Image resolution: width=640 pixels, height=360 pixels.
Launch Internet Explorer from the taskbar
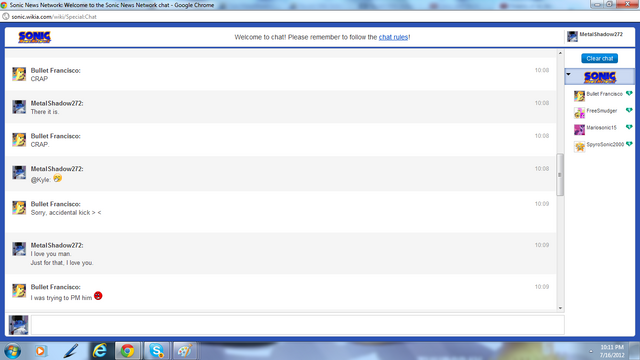(100, 351)
